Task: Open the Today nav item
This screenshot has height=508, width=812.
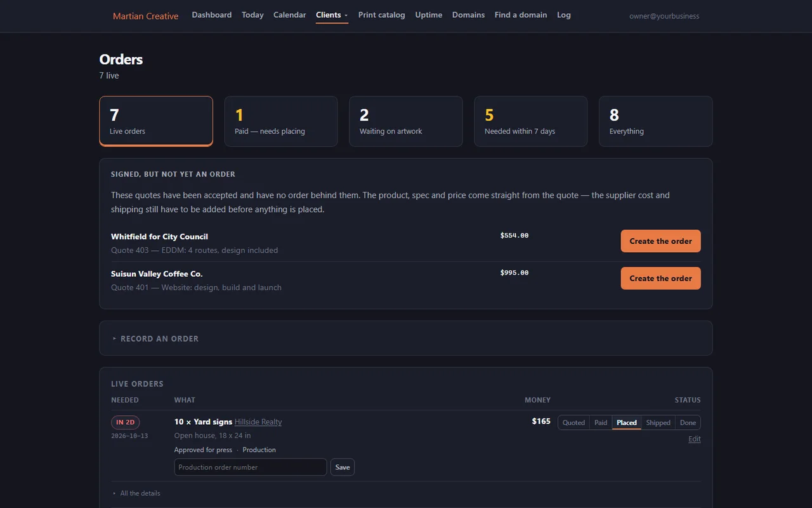Action: click(252, 15)
